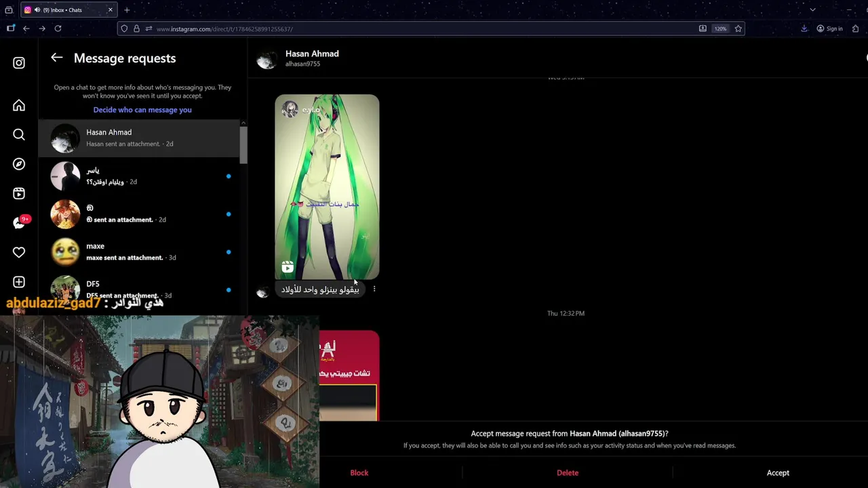Click maxe's crying emoji avatar
This screenshot has width=868, height=488.
tap(65, 252)
